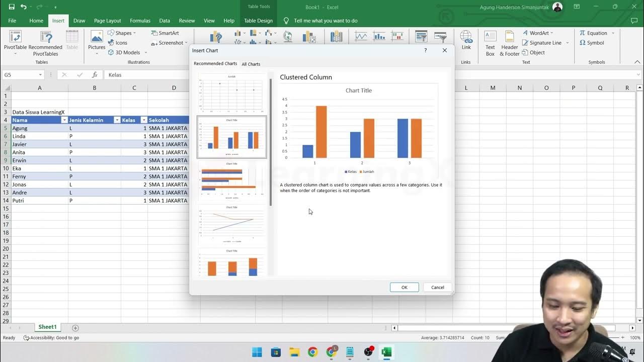Open the Nama column filter dropdown
The height and width of the screenshot is (362, 644).
point(64,120)
